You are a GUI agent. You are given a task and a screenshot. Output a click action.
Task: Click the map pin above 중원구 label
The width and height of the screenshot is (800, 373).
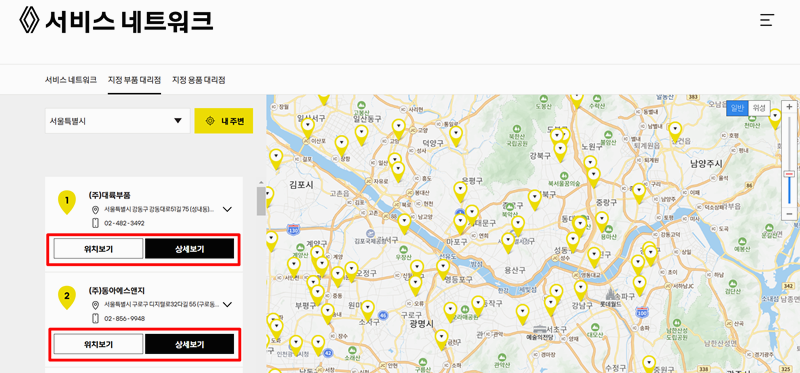click(648, 363)
